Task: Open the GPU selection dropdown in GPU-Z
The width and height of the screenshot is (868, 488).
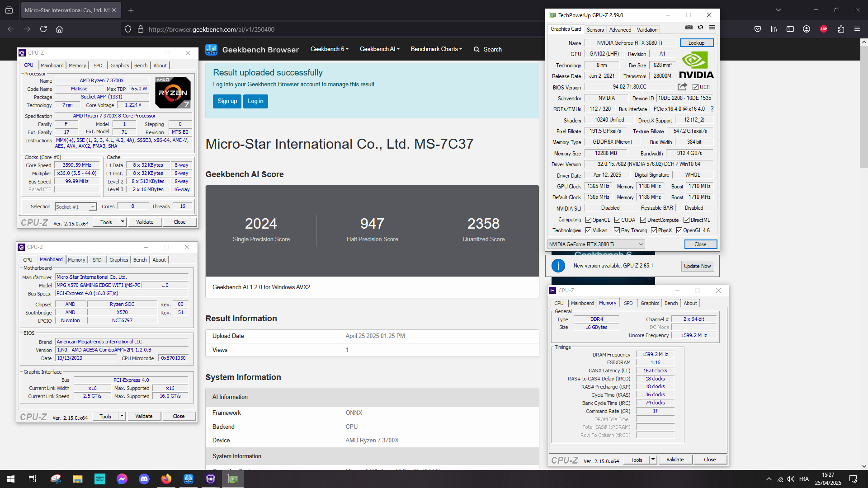Action: [x=596, y=244]
